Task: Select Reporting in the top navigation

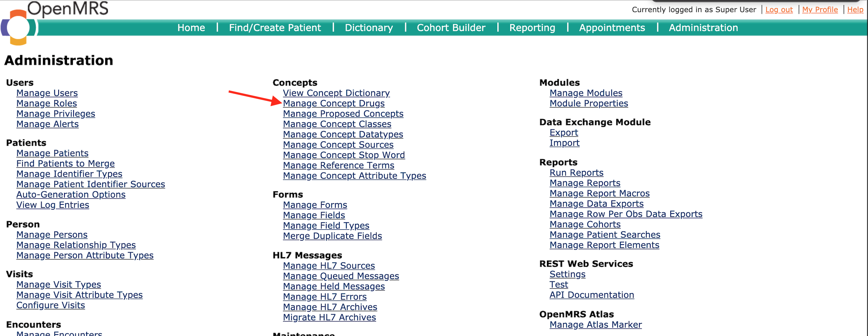Action: point(532,28)
